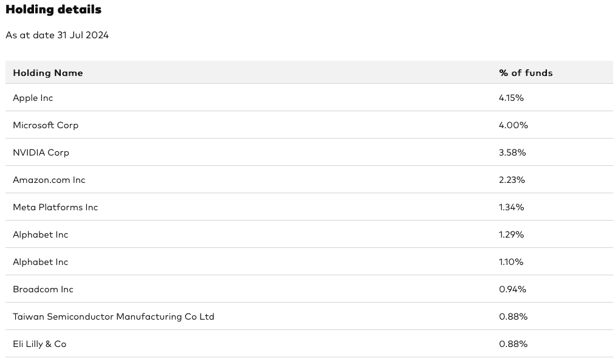Click the Amazon.com Inc holding name

tap(49, 180)
